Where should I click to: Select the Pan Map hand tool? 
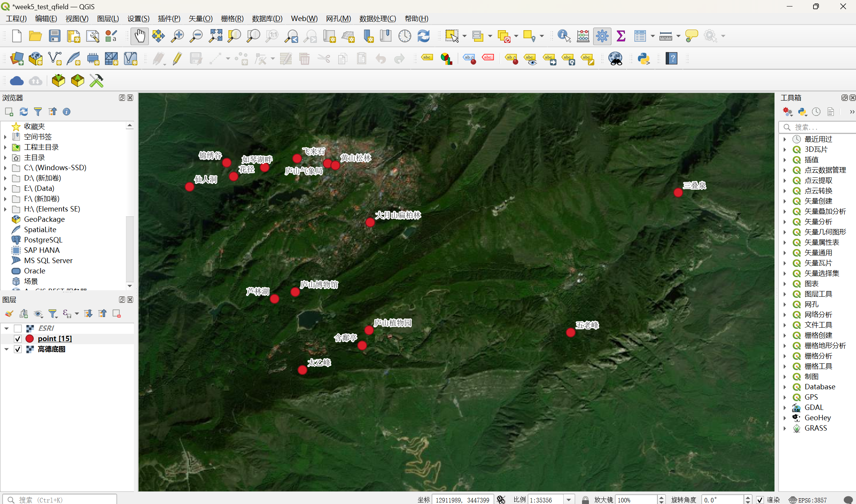[x=139, y=36]
